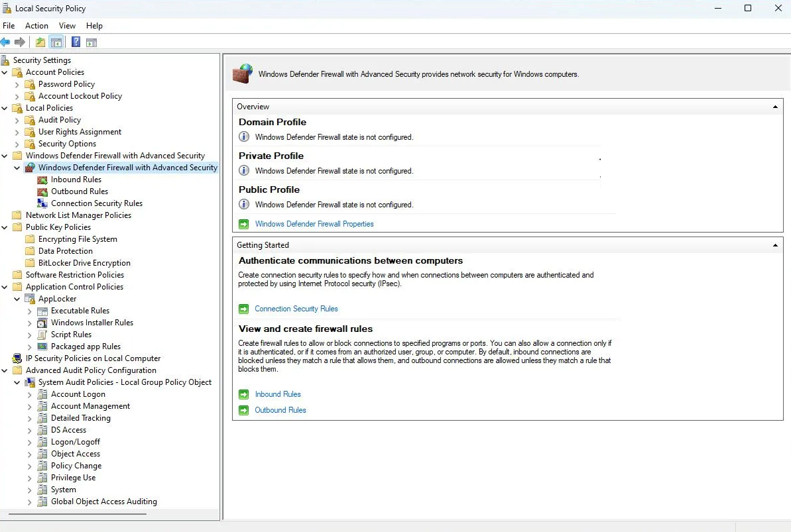Select Outbound Rules in the tree
This screenshot has height=532, width=791.
[x=79, y=191]
